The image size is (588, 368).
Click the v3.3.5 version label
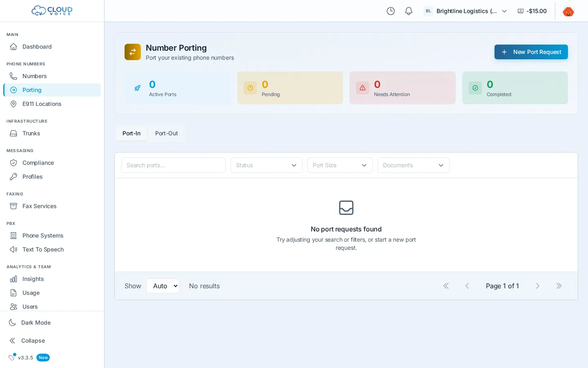point(25,358)
